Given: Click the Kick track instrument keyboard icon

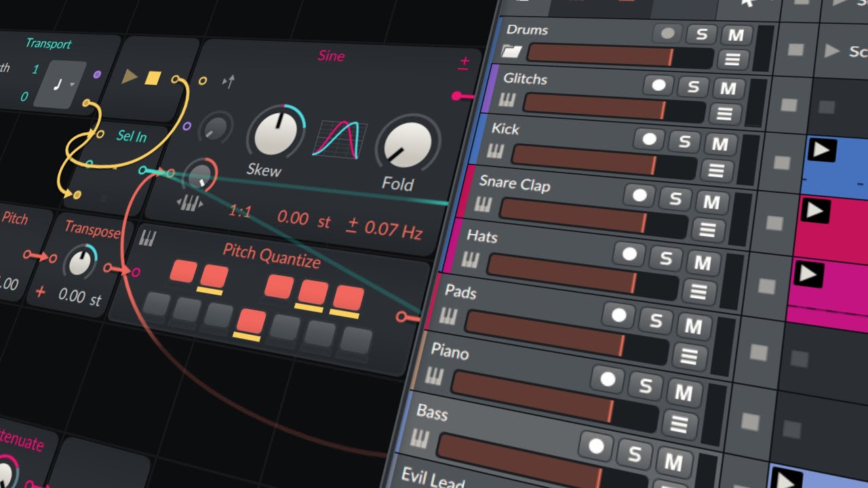Looking at the screenshot, I should click(x=496, y=150).
